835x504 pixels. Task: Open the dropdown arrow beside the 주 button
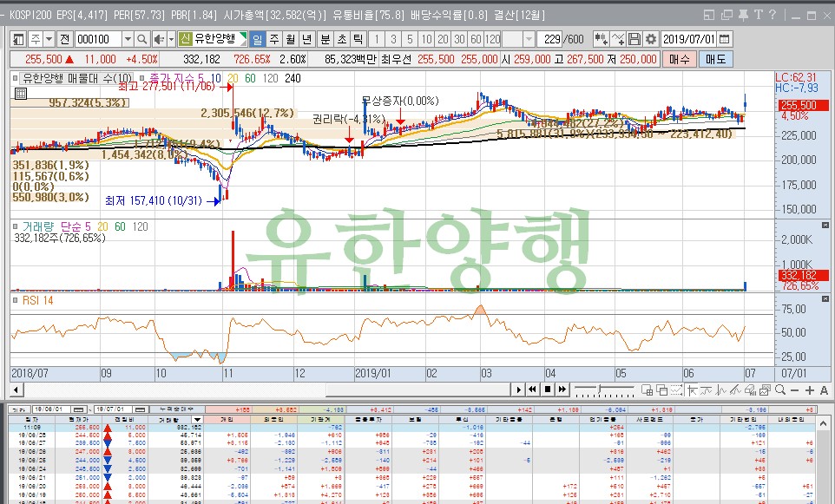tap(49, 39)
